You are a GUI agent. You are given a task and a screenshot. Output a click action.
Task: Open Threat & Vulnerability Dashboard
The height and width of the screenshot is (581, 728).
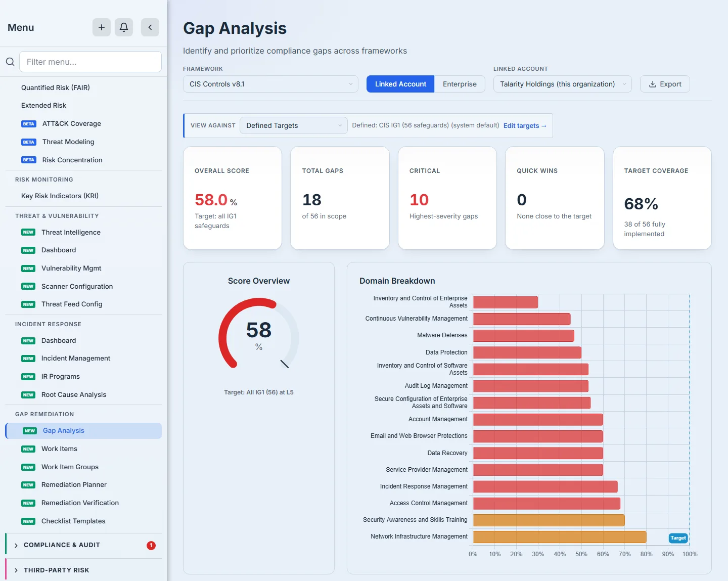coord(59,250)
